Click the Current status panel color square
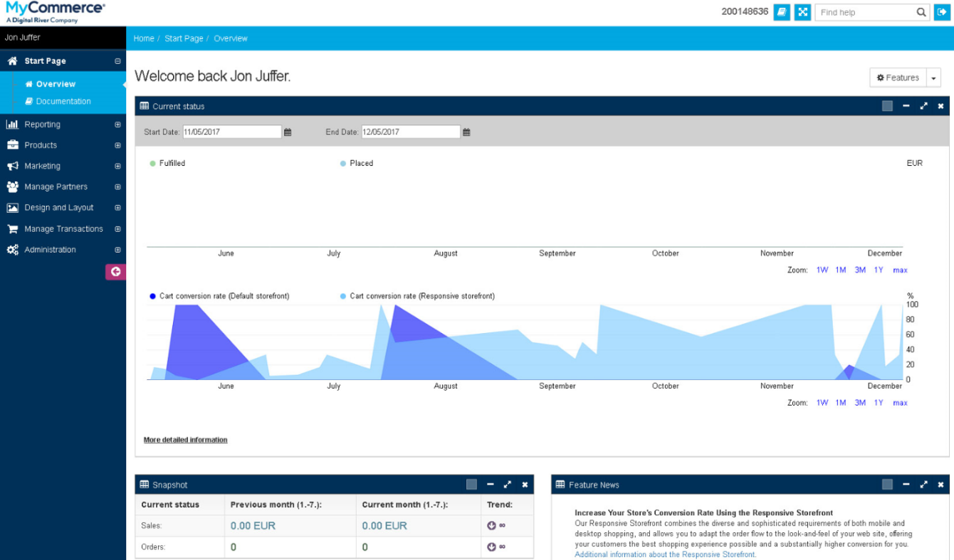The image size is (954, 560). point(887,106)
